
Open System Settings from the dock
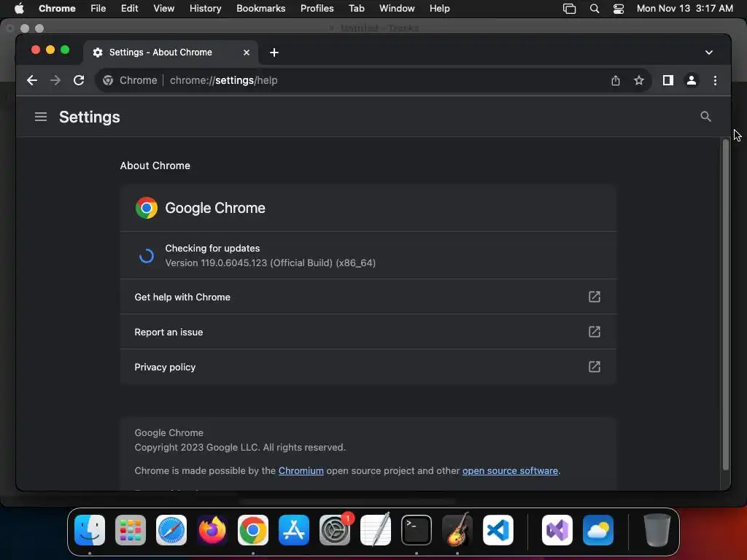[334, 530]
